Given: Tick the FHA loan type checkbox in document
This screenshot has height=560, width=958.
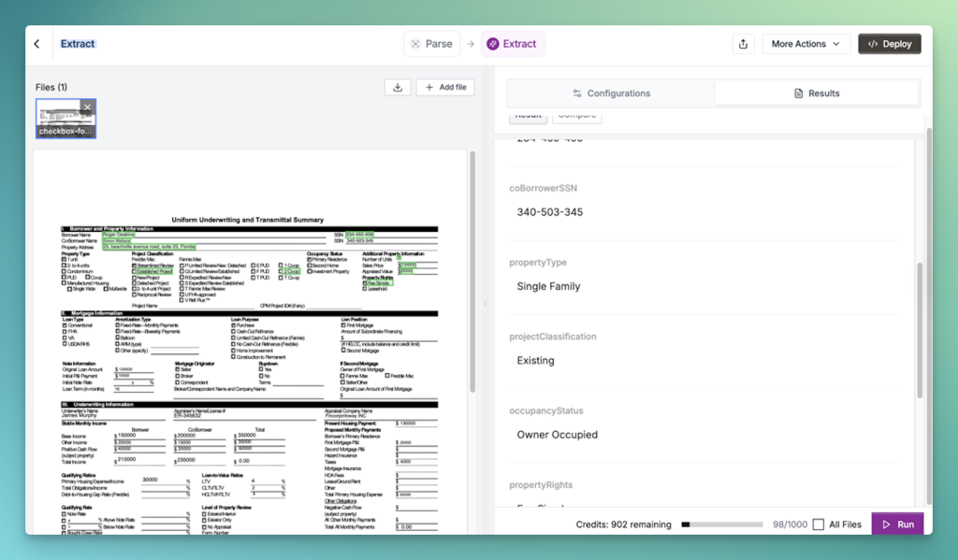Looking at the screenshot, I should coord(65,332).
